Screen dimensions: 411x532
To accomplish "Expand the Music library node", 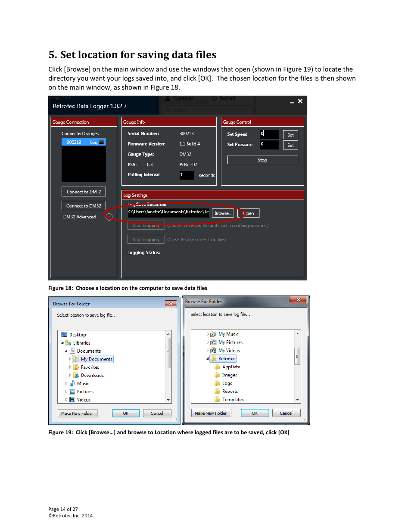I will 66,383.
